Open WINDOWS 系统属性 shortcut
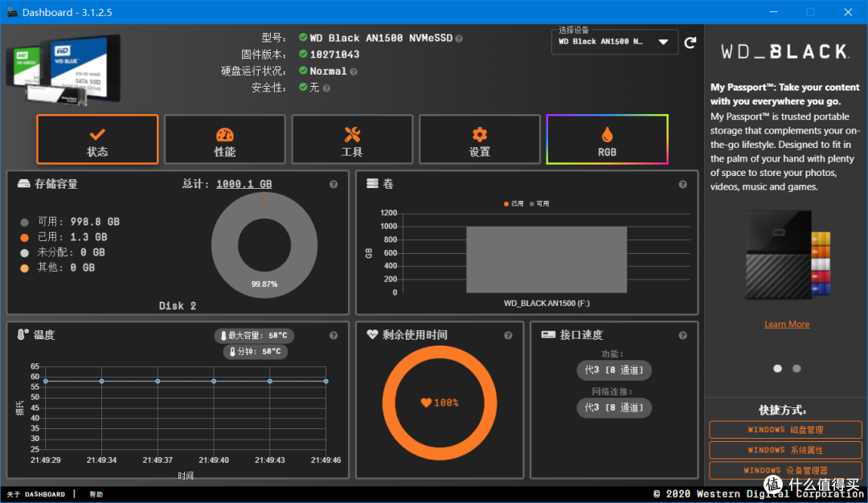The image size is (868, 503). pyautogui.click(x=785, y=450)
